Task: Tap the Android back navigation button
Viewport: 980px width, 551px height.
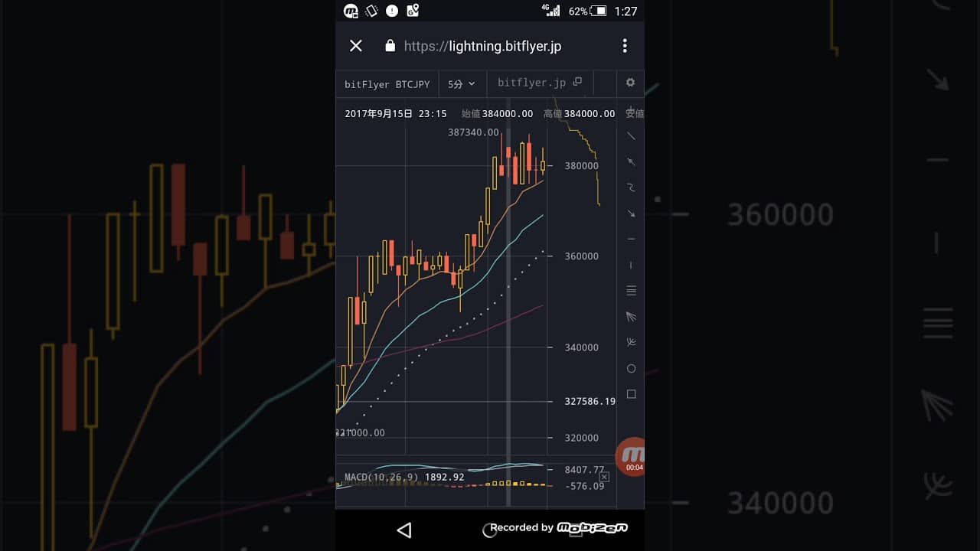Action: point(404,530)
